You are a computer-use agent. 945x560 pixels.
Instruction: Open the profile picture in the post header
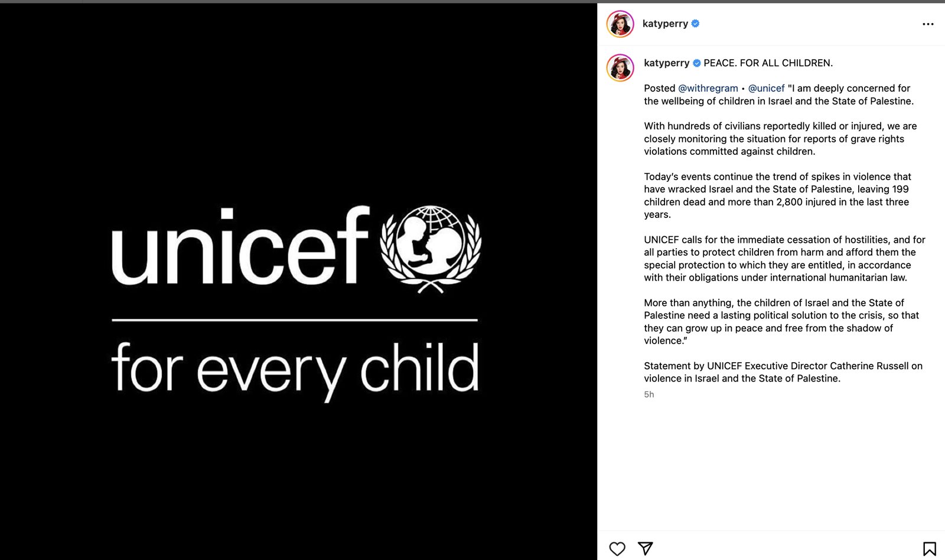click(x=620, y=24)
